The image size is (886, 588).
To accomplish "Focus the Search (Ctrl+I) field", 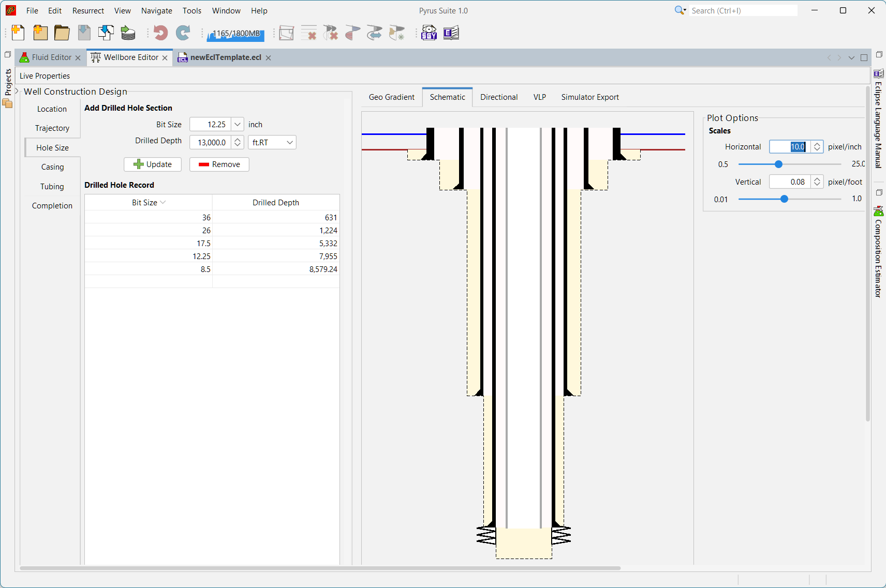I will [x=744, y=10].
